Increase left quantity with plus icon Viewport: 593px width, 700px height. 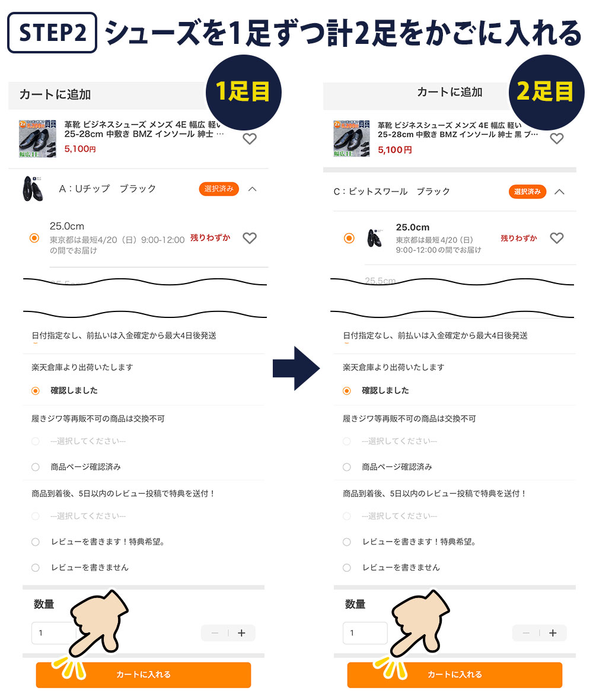tap(242, 633)
